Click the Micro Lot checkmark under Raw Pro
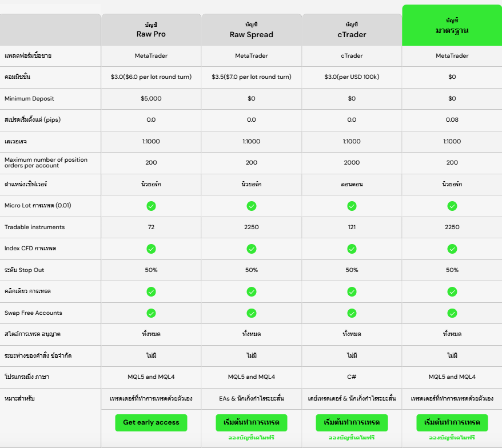Screen dimensions: 502x448 click(151, 206)
